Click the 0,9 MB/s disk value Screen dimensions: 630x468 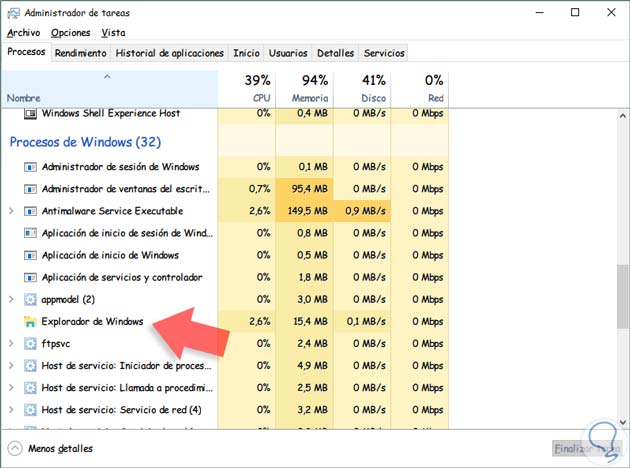tap(365, 211)
